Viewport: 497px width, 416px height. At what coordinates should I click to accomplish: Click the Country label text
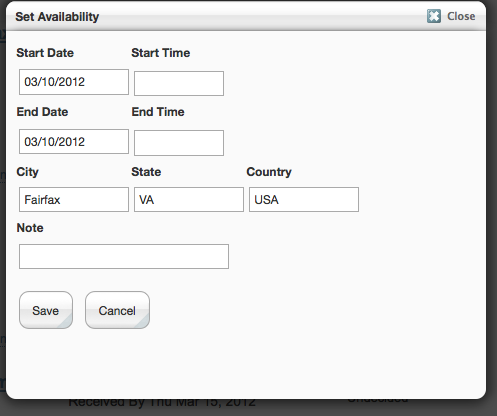(269, 172)
